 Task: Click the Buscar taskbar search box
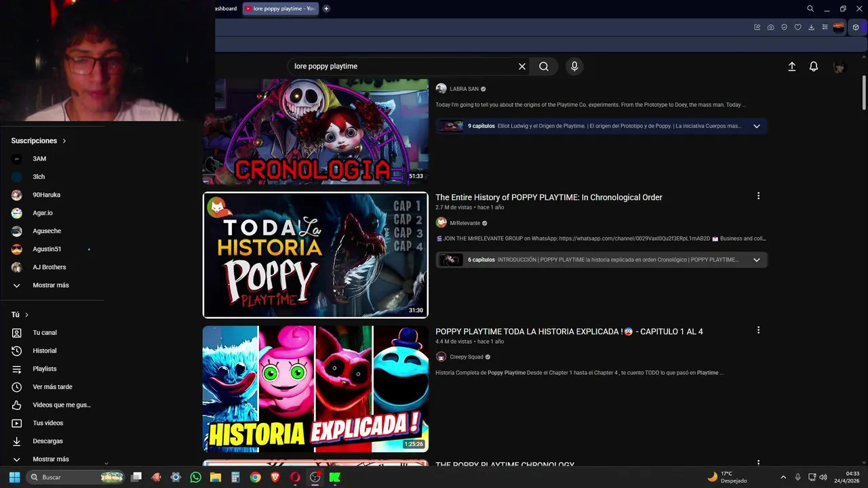coord(76,477)
